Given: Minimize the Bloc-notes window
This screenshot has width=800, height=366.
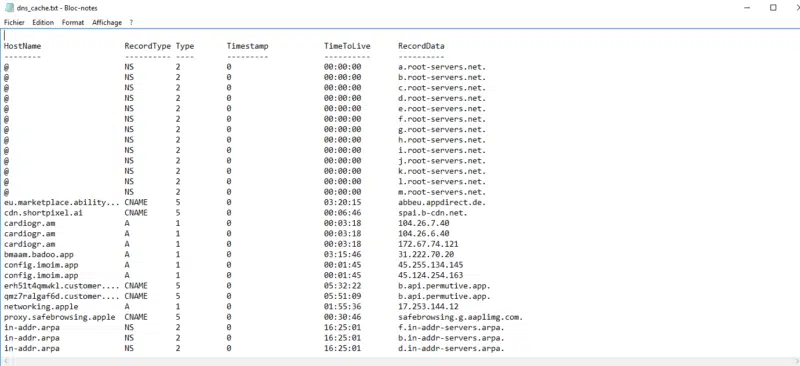Looking at the screenshot, I should pyautogui.click(x=748, y=8).
